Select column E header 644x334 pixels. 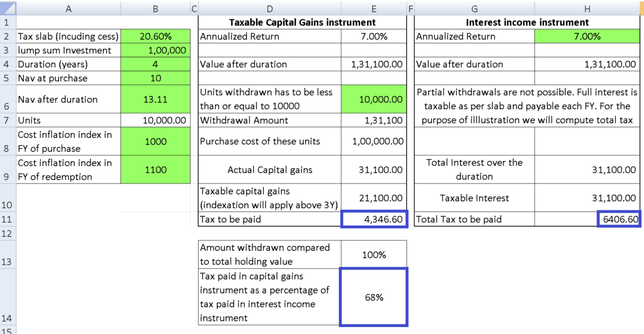[x=374, y=8]
